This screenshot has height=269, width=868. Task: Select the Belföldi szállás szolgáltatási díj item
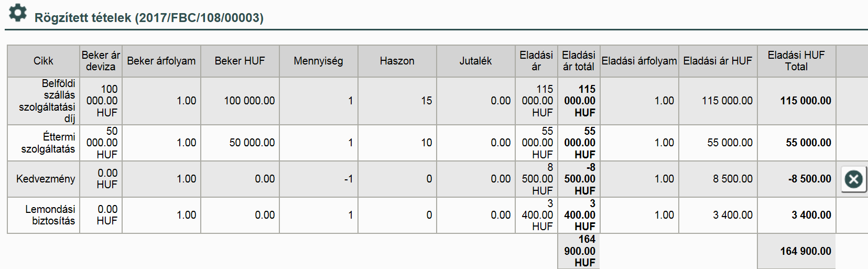coord(47,101)
